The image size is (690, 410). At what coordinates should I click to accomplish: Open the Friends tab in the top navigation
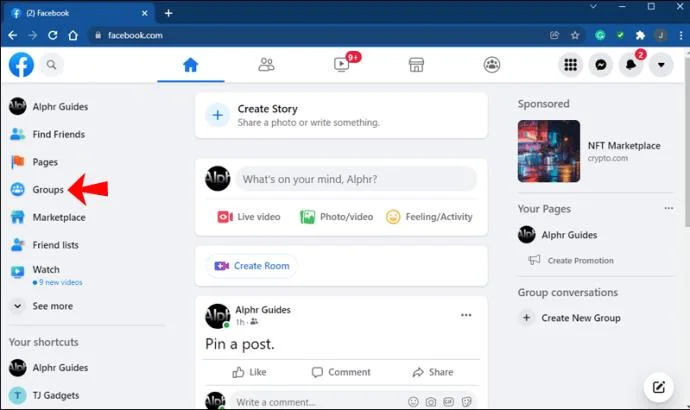[266, 65]
